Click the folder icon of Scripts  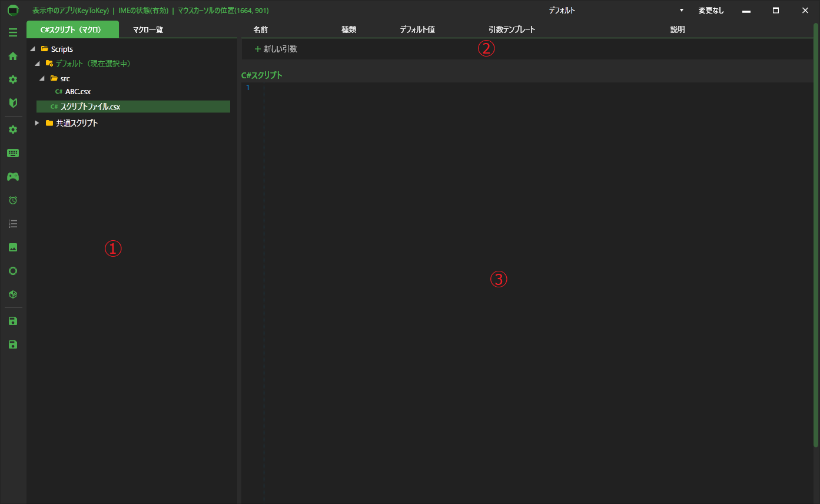click(45, 49)
